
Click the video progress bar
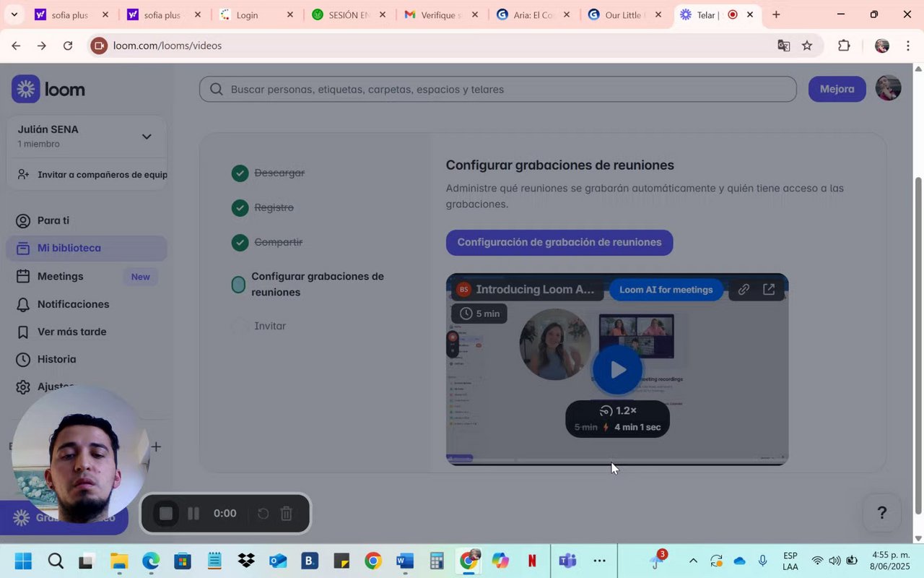pos(617,460)
